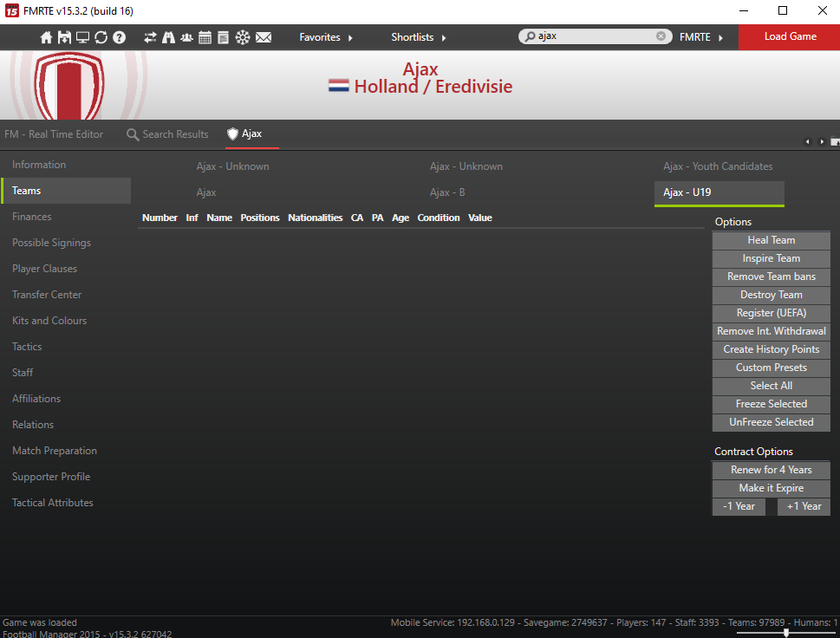The width and height of the screenshot is (840, 638).
Task: Click the Home icon in the toolbar
Action: tap(47, 37)
